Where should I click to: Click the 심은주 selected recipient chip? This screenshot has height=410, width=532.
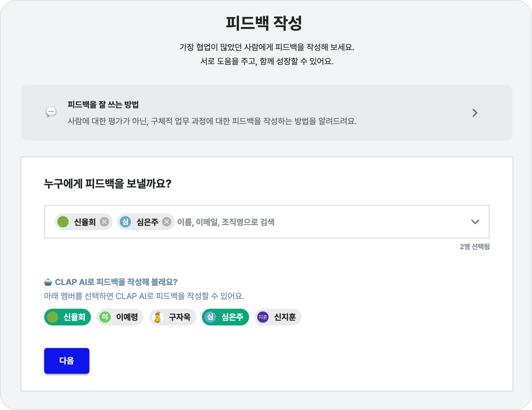(x=147, y=222)
